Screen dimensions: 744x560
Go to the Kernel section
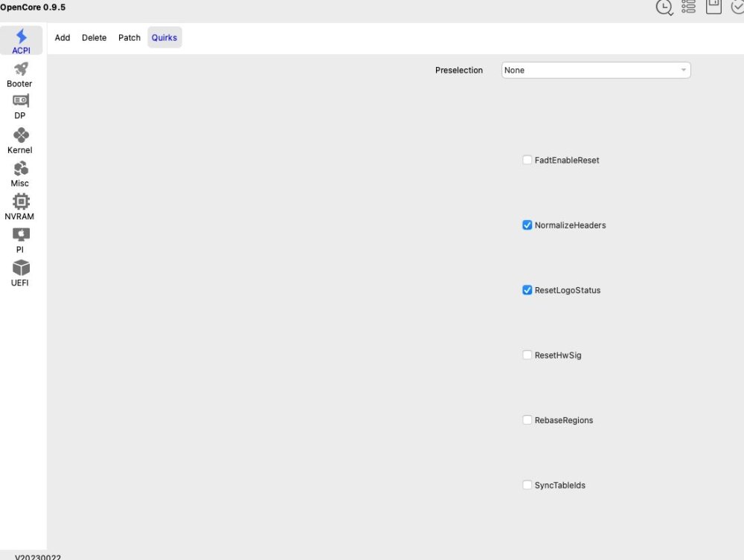click(x=20, y=141)
